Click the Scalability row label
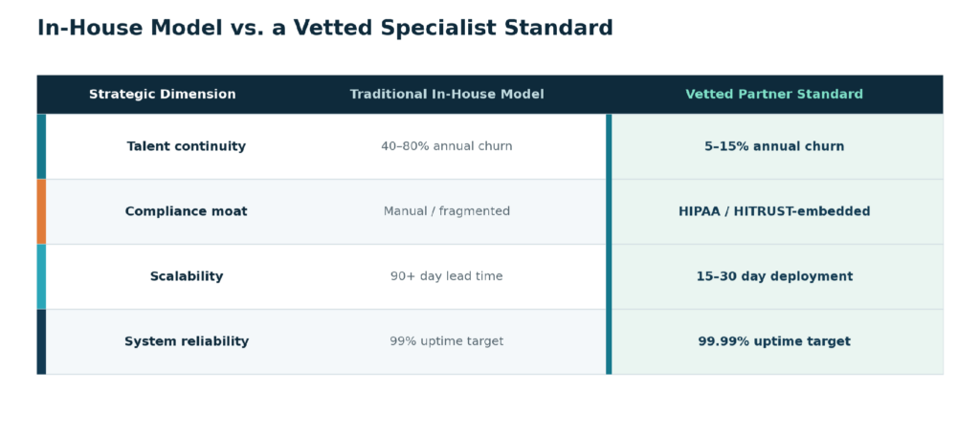980x436 pixels. [x=187, y=276]
